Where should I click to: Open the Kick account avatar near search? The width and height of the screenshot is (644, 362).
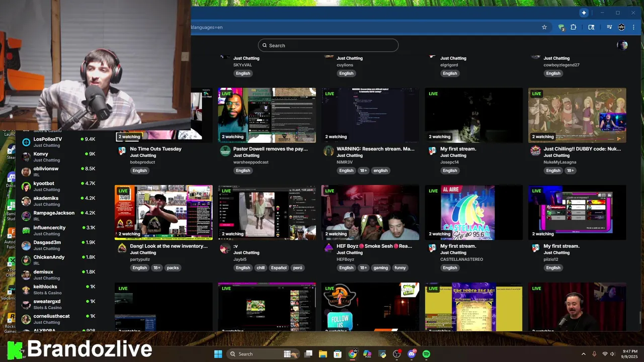(622, 45)
